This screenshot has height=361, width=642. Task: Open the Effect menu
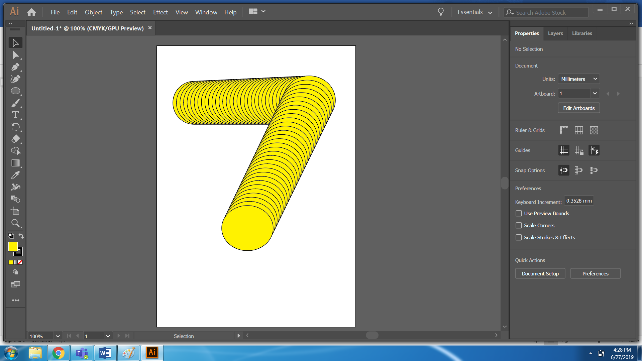click(160, 12)
